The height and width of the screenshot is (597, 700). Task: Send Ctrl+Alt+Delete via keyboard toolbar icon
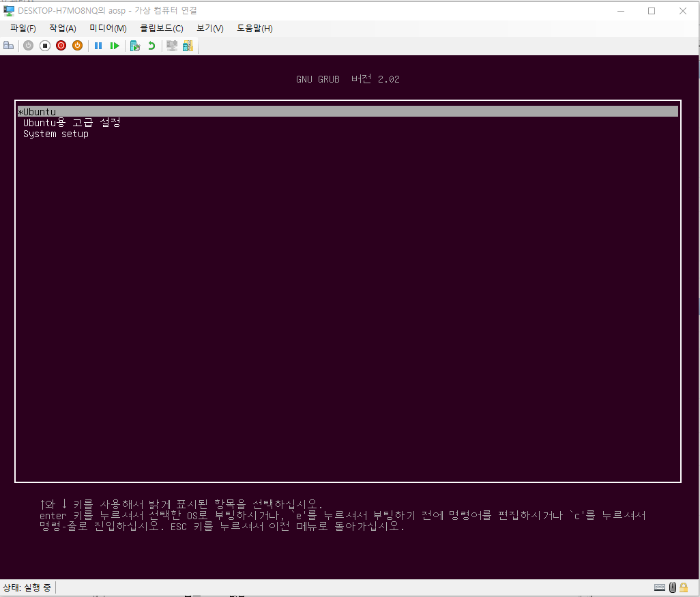8,46
